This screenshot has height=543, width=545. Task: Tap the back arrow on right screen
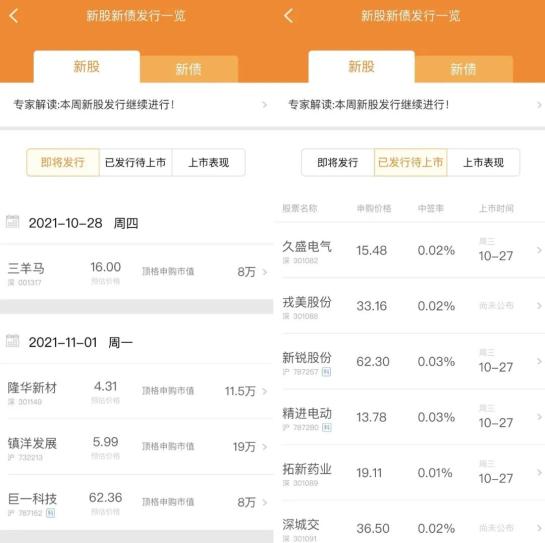(288, 16)
